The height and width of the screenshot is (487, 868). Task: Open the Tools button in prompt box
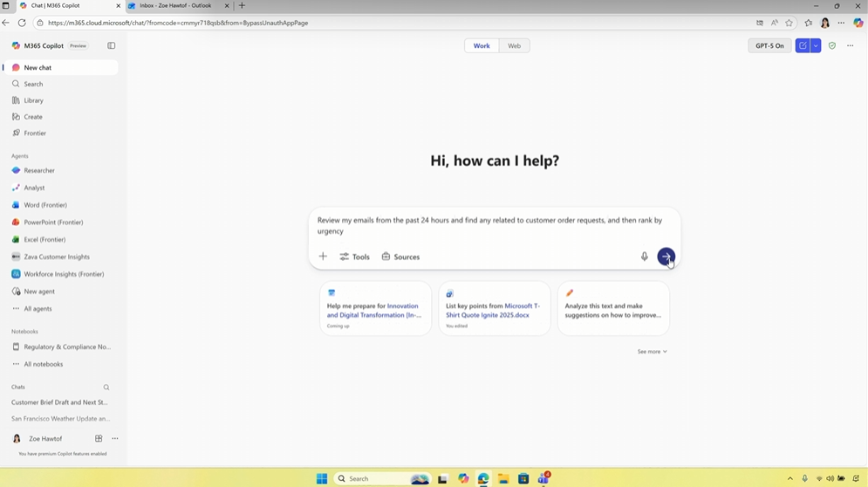355,257
